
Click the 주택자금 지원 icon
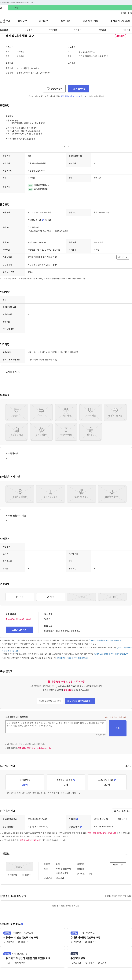coord(17,432)
